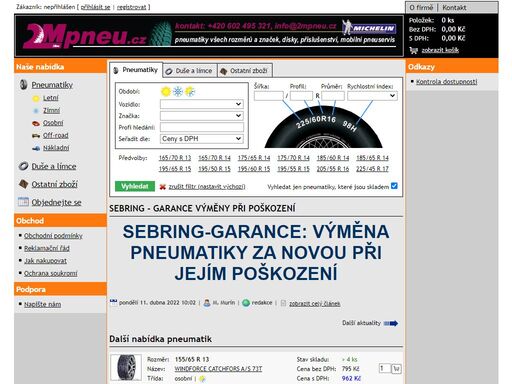Click the 2Mpneu.cz logo
512x384 pixels.
[85, 36]
